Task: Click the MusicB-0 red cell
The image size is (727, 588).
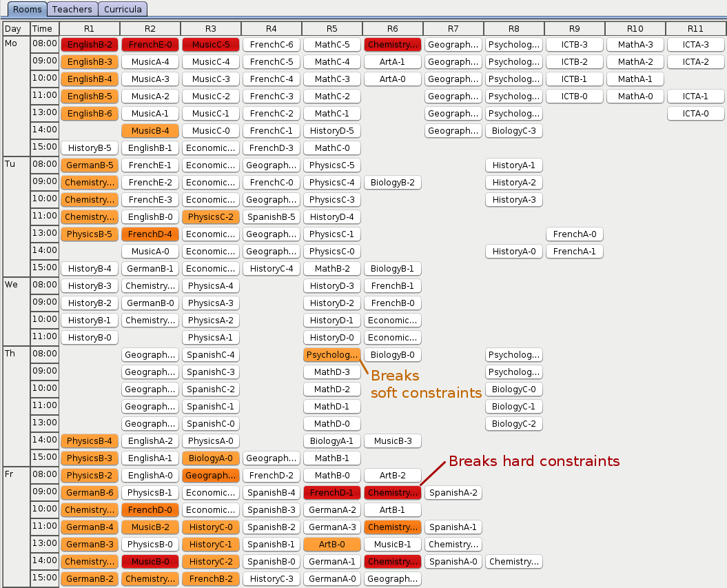Action: point(150,561)
